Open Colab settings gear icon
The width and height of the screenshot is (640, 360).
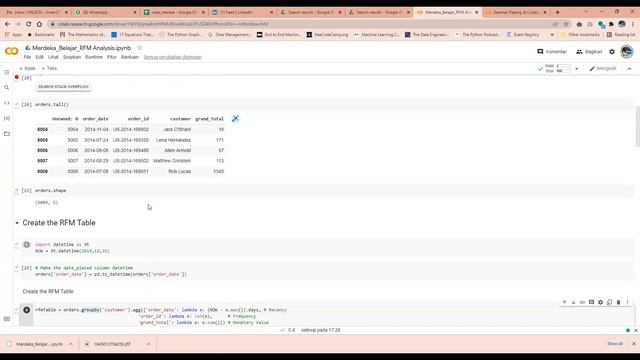coord(612,51)
